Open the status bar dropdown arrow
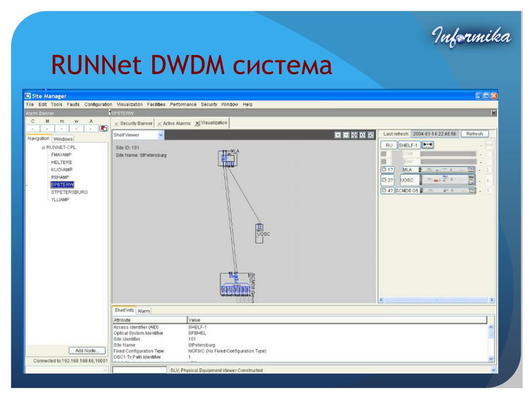Screen dimensions: 532x399 pos(493,370)
